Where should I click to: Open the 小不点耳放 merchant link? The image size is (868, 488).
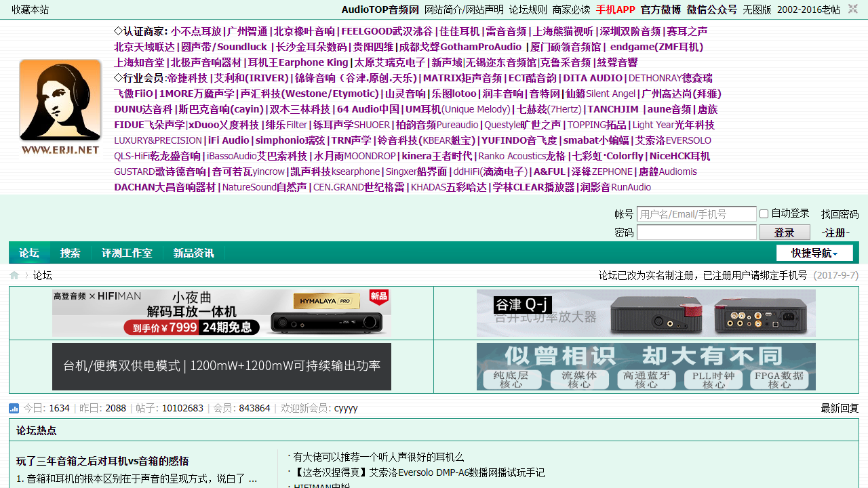coord(196,31)
